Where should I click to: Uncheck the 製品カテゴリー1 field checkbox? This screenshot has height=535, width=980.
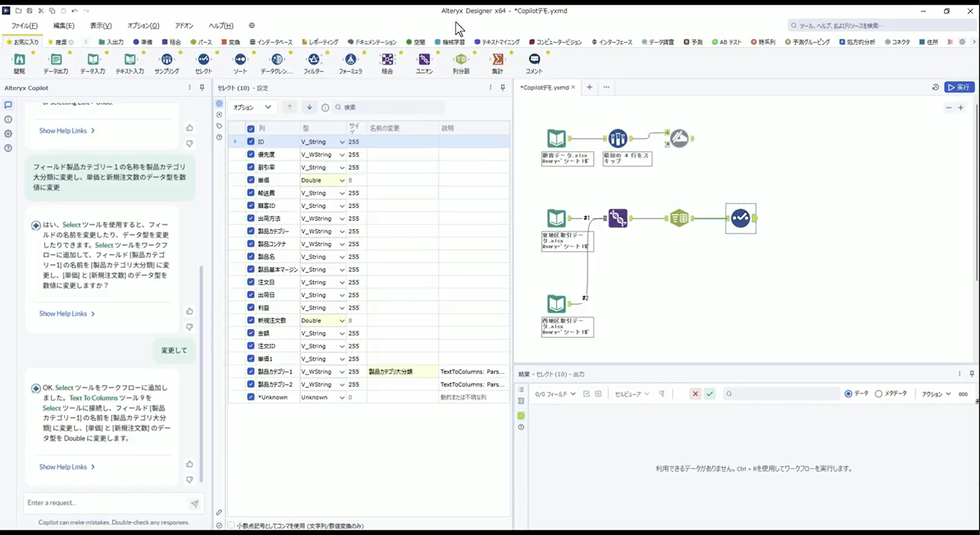(251, 371)
